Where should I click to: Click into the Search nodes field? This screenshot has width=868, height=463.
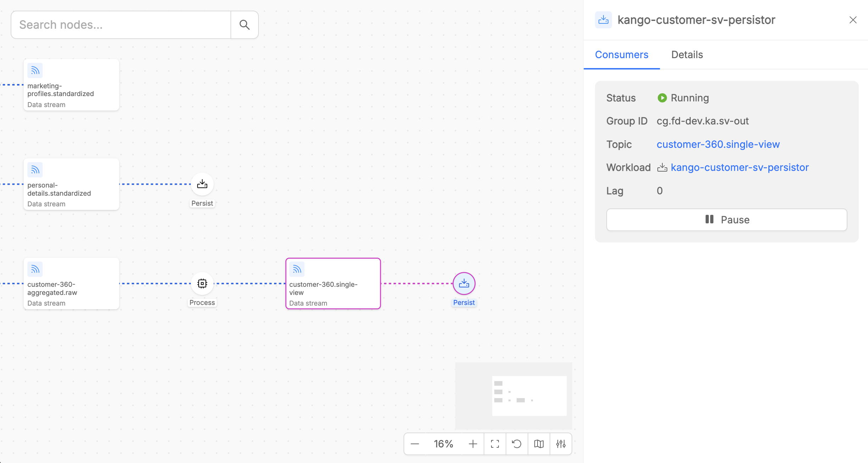[121, 25]
